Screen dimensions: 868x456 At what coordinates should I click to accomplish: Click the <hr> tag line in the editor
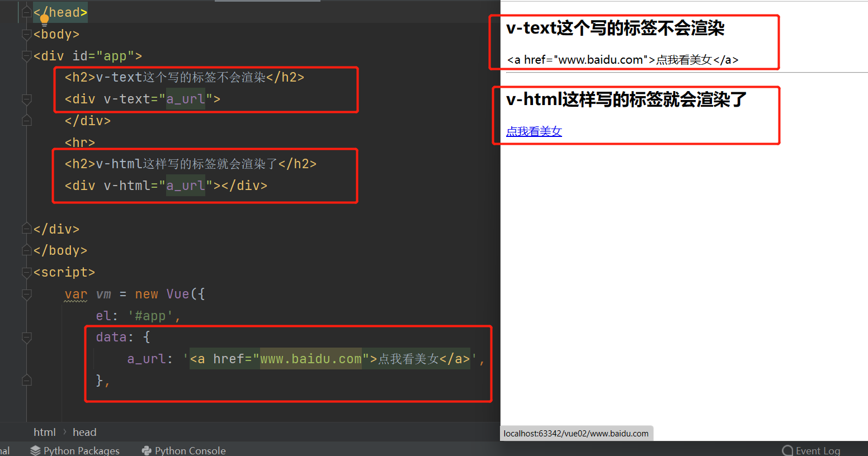click(x=80, y=142)
